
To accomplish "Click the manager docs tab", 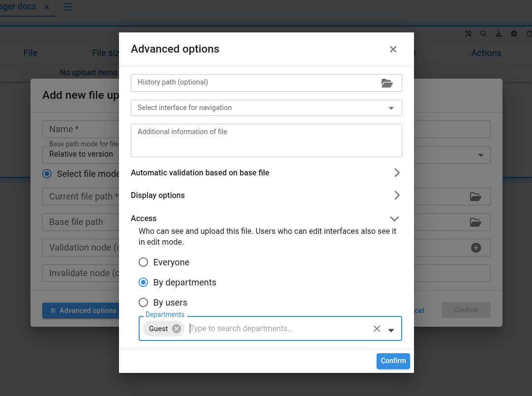I will coord(18,6).
